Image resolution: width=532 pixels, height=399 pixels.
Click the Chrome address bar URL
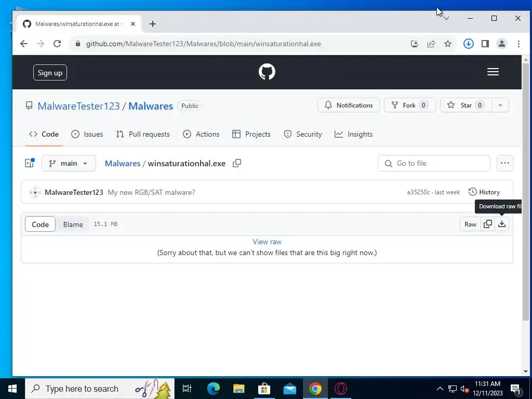pyautogui.click(x=204, y=44)
